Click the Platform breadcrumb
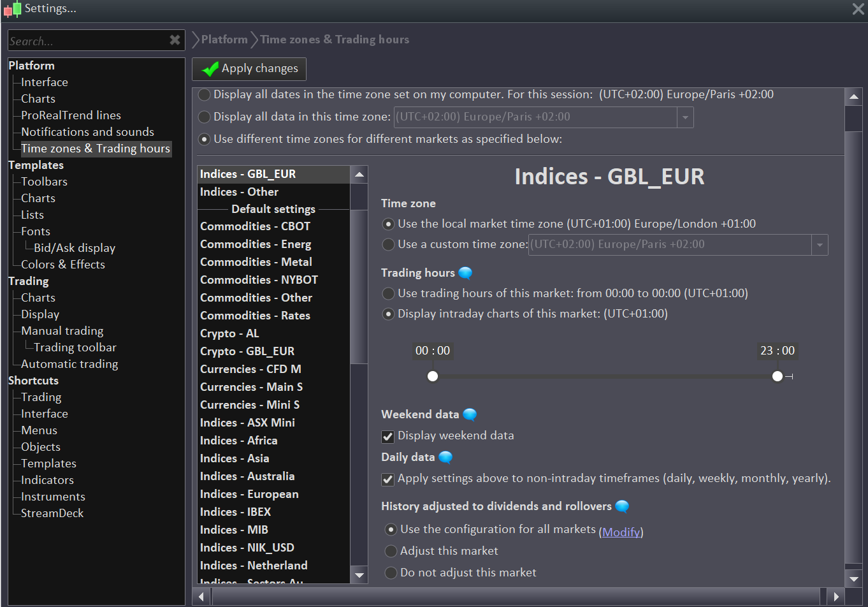Image resolution: width=868 pixels, height=607 pixels. [224, 40]
